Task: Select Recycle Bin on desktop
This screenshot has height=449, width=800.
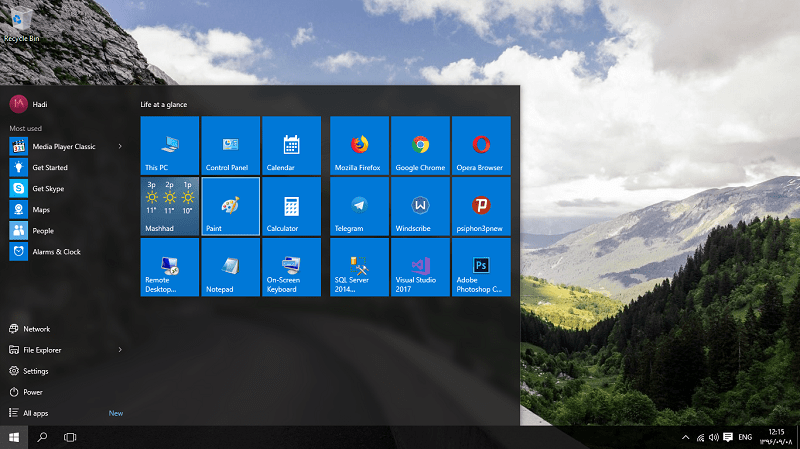Action: (21, 24)
